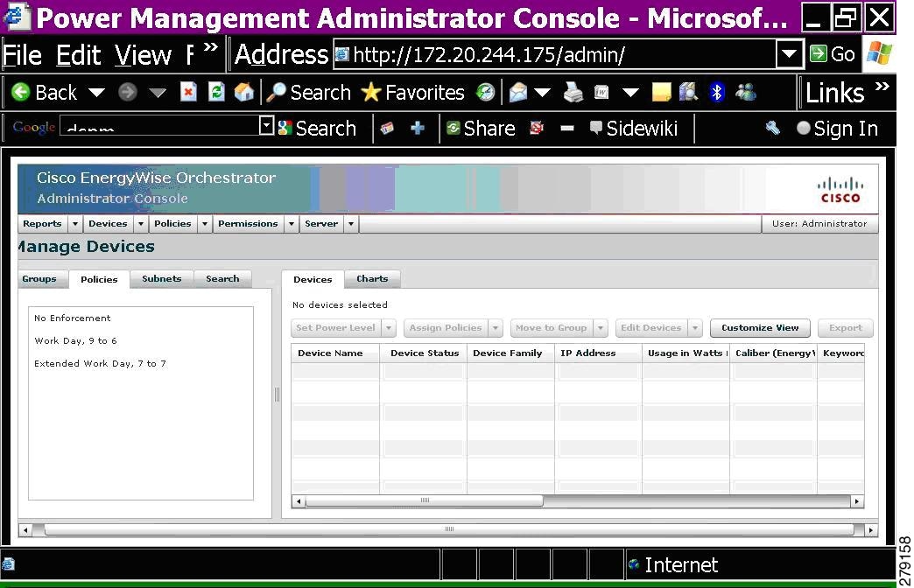Stop loading with the red X page icon

coord(188,92)
